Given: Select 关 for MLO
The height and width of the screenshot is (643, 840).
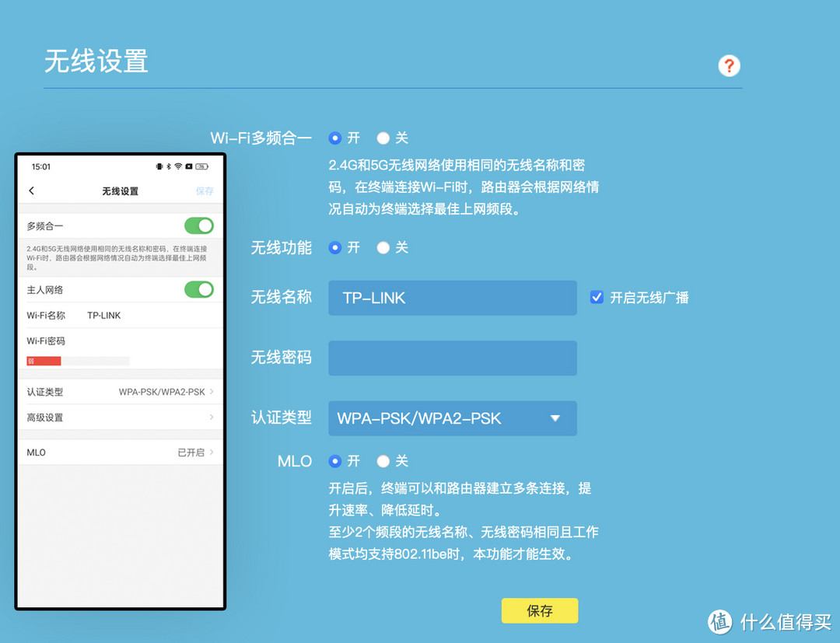Looking at the screenshot, I should tap(383, 461).
